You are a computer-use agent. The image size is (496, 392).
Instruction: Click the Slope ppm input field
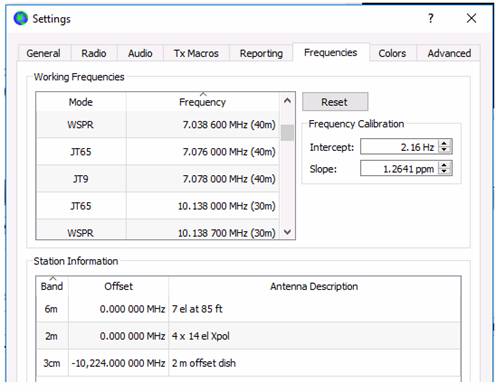tap(399, 169)
